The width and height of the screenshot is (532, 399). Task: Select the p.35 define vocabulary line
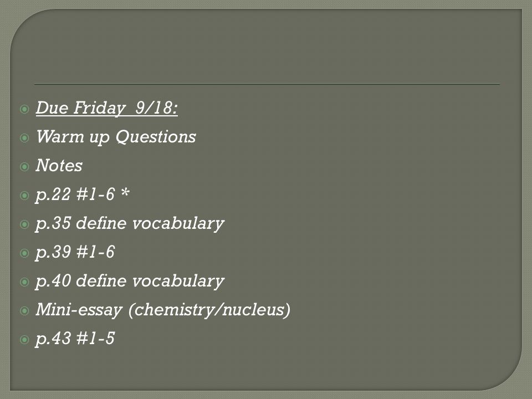[130, 224]
